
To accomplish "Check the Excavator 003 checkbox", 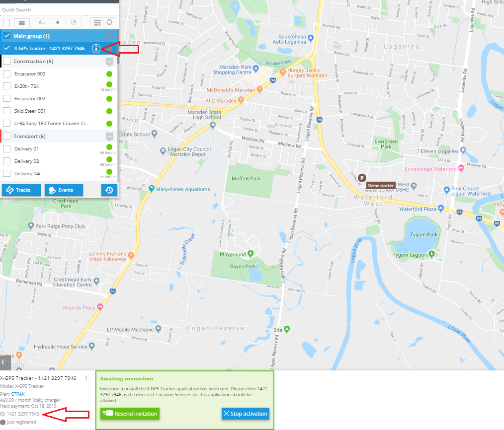I will (x=7, y=74).
